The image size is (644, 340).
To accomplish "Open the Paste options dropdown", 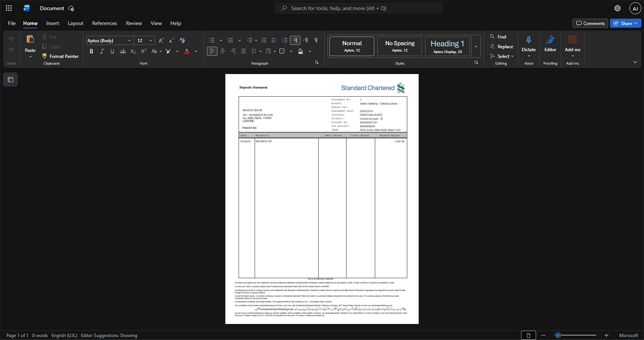I will [30, 57].
